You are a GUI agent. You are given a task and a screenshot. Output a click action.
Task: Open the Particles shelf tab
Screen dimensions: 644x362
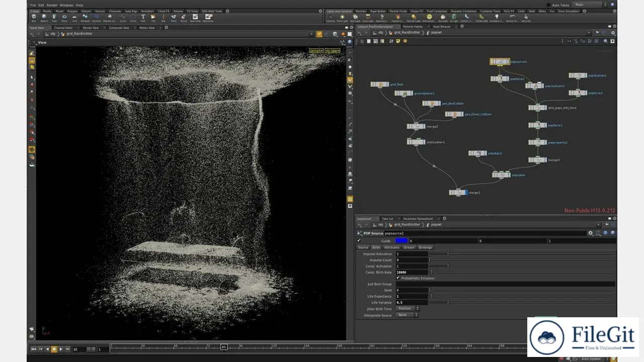tap(361, 11)
